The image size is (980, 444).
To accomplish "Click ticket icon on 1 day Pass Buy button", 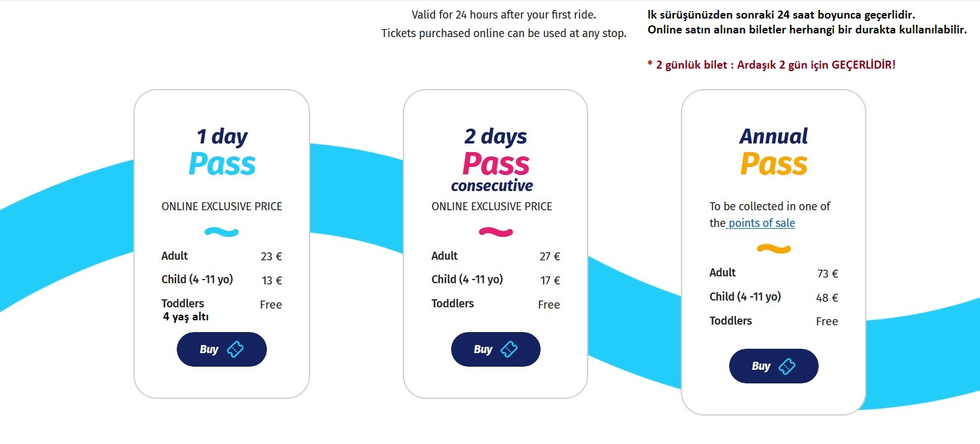I will pyautogui.click(x=235, y=349).
